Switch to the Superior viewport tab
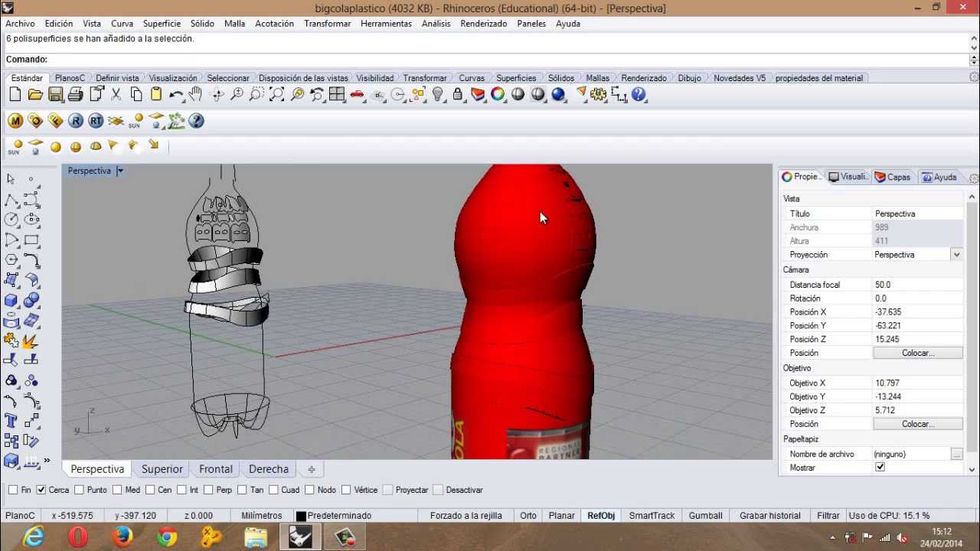Image resolution: width=980 pixels, height=551 pixels. (x=162, y=469)
